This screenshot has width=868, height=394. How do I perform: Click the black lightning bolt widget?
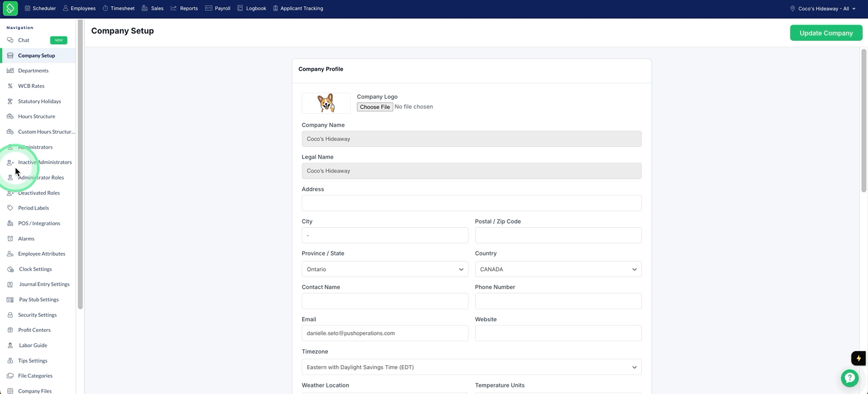pos(858,358)
